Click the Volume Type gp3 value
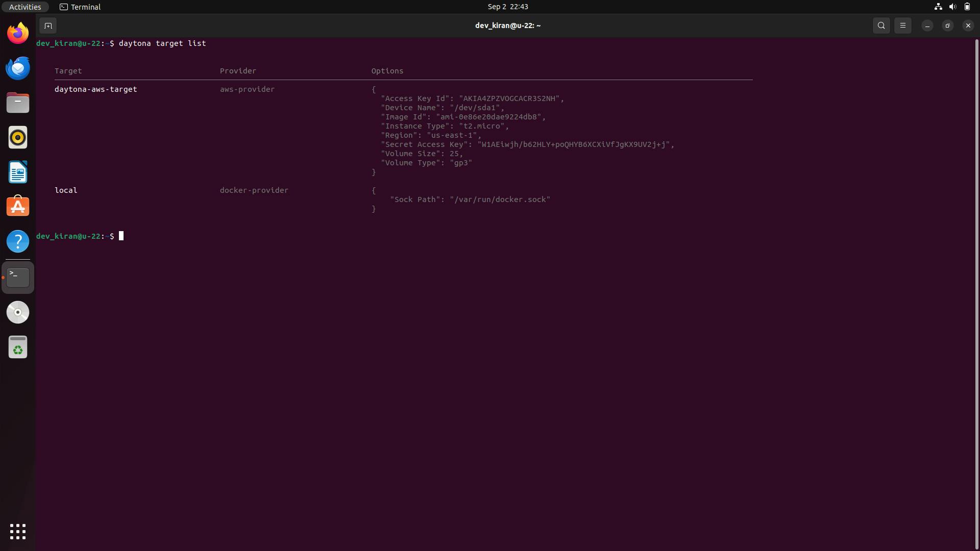Viewport: 980px width, 551px height. [x=461, y=163]
